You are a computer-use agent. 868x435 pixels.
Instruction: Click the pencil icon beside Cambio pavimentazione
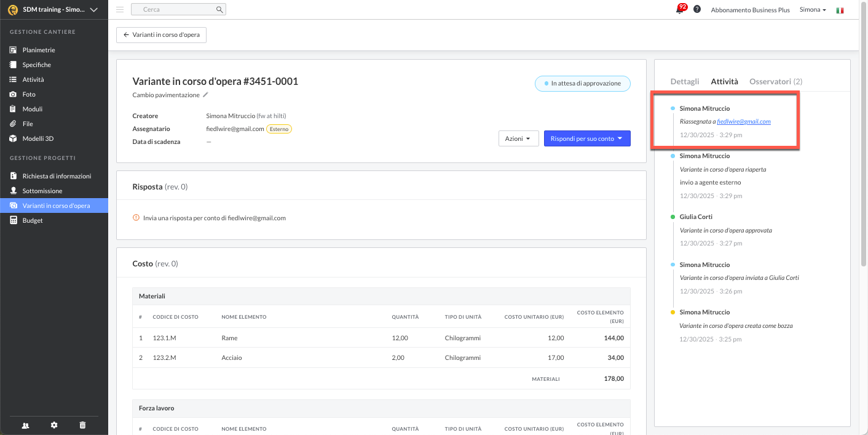[x=206, y=95]
